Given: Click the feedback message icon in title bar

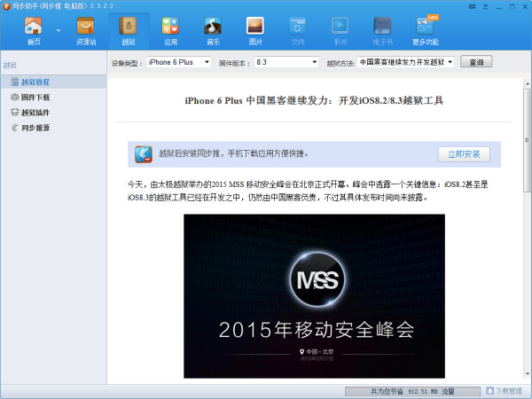Looking at the screenshot, I should click(x=472, y=6).
